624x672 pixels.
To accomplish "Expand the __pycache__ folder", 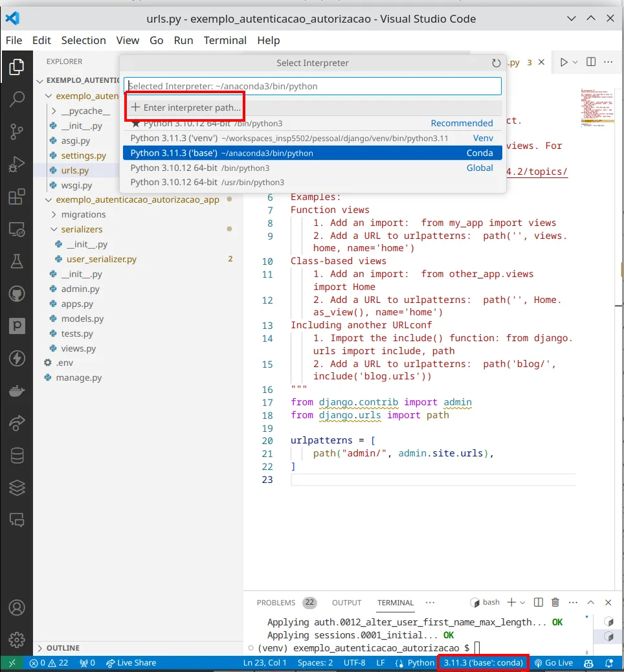I will tap(54, 111).
